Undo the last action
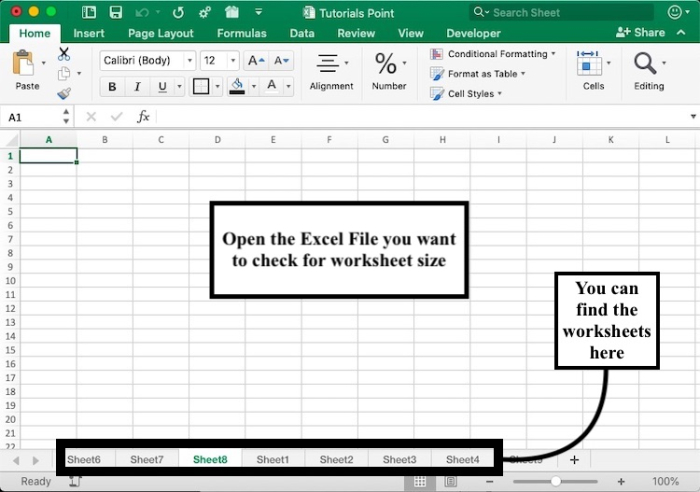Image resolution: width=700 pixels, height=492 pixels. pos(142,13)
